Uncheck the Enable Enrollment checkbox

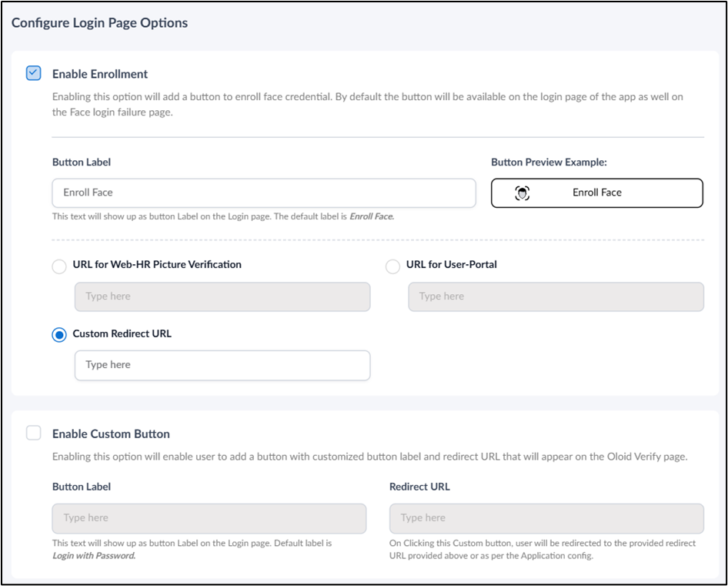pos(33,73)
